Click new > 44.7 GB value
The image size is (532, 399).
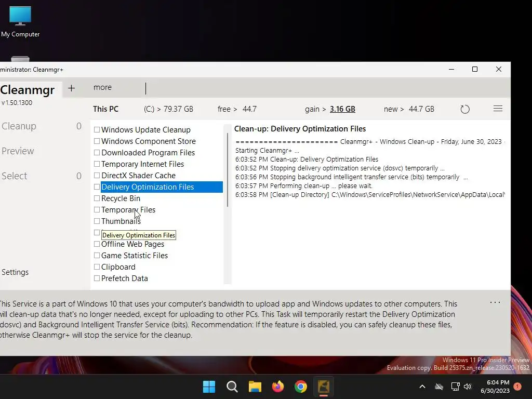pyautogui.click(x=409, y=109)
